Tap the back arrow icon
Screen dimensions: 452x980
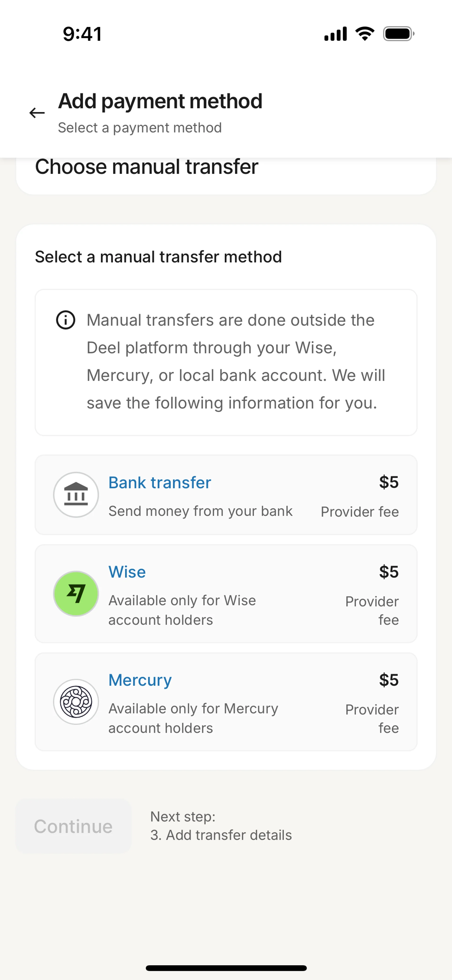pyautogui.click(x=37, y=113)
